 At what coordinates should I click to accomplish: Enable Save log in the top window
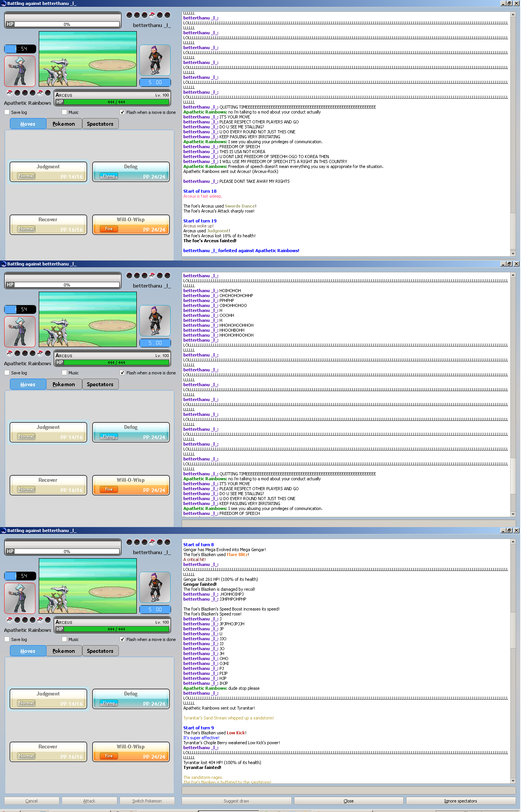pos(7,112)
